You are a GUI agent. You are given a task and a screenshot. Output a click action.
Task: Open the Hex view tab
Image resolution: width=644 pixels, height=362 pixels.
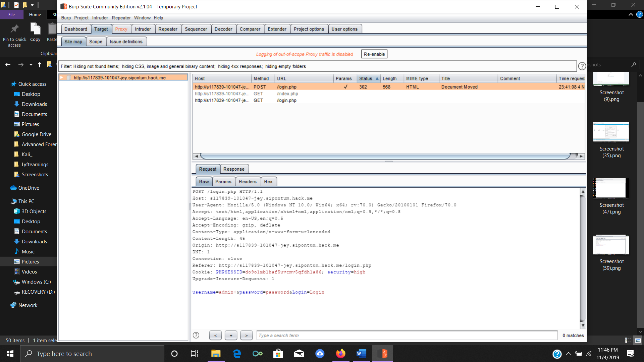[x=268, y=182]
